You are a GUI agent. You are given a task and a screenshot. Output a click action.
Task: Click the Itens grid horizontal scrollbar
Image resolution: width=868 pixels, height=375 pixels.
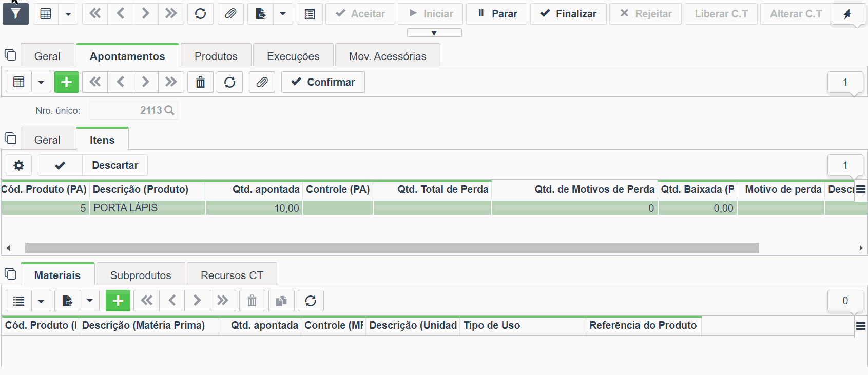click(x=392, y=248)
